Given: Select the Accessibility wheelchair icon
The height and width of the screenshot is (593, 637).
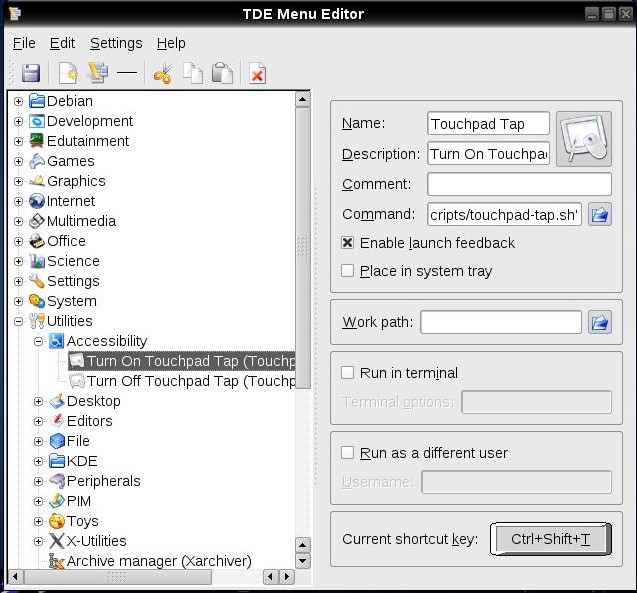Looking at the screenshot, I should coord(57,341).
